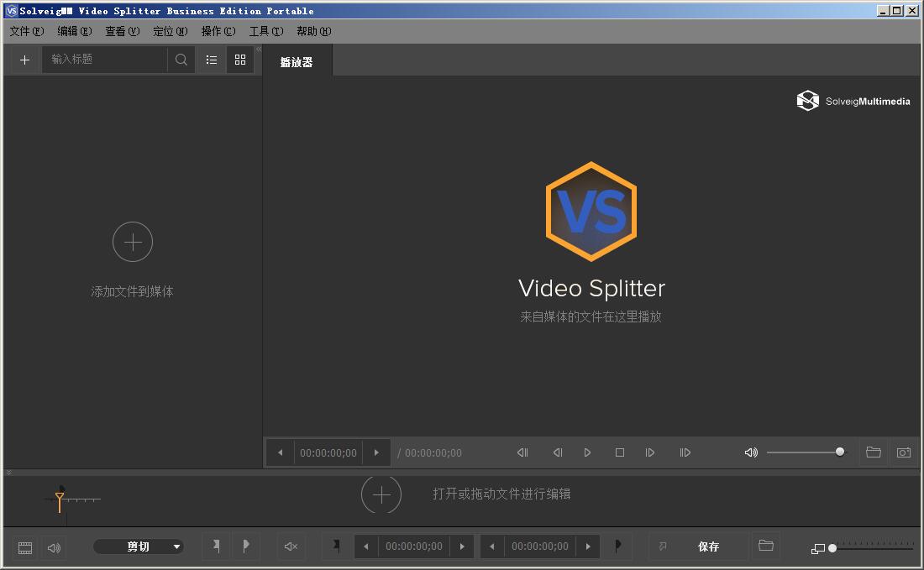Image resolution: width=924 pixels, height=570 pixels.
Task: Click the arrow icon left of 保存
Action: tap(663, 546)
